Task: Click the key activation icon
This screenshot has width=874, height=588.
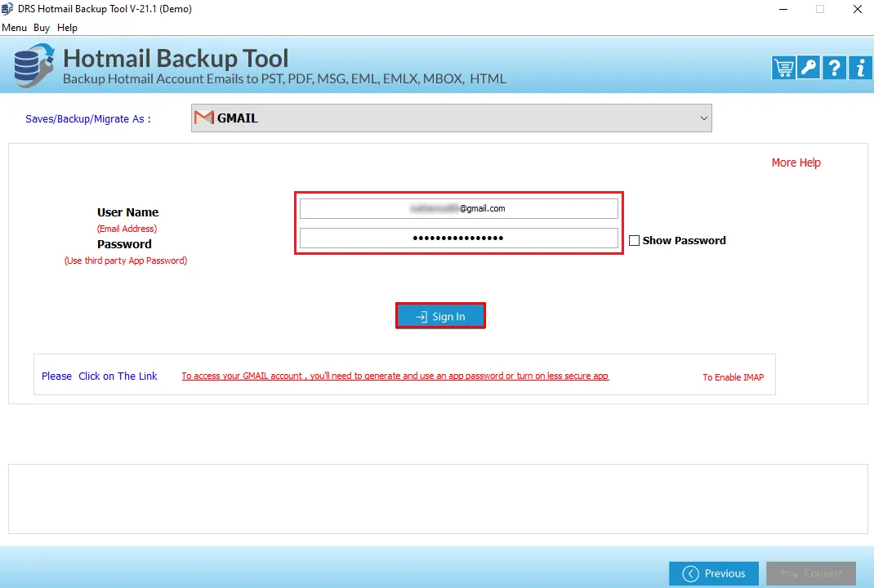Action: point(808,68)
